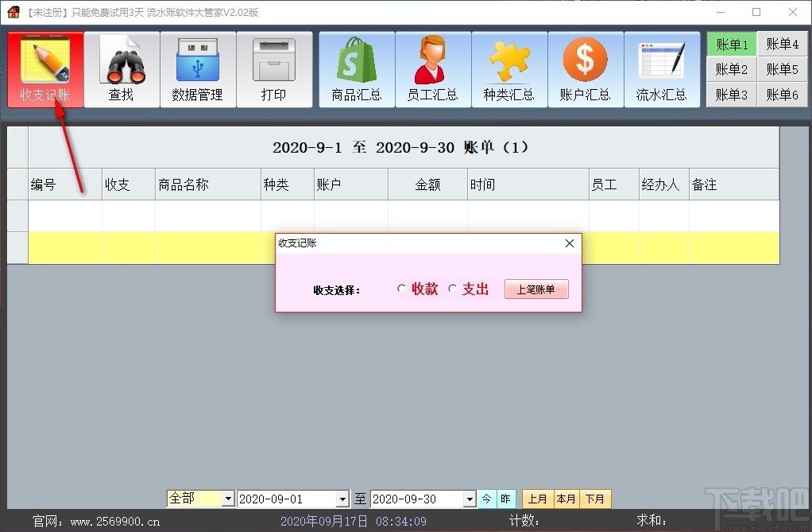Click the 数据管理 USB data management icon
The width and height of the screenshot is (812, 532).
pyautogui.click(x=198, y=68)
